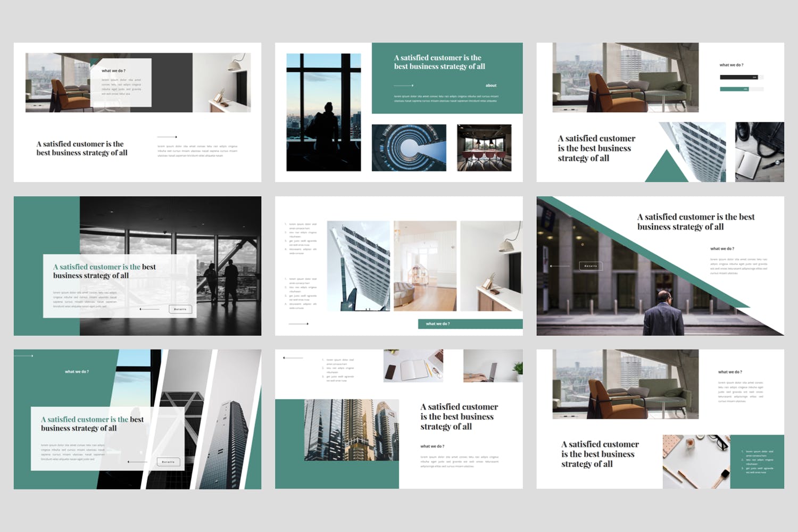Click the right arrow below the numbered lists
Screen dimensions: 798x532
click(x=298, y=323)
